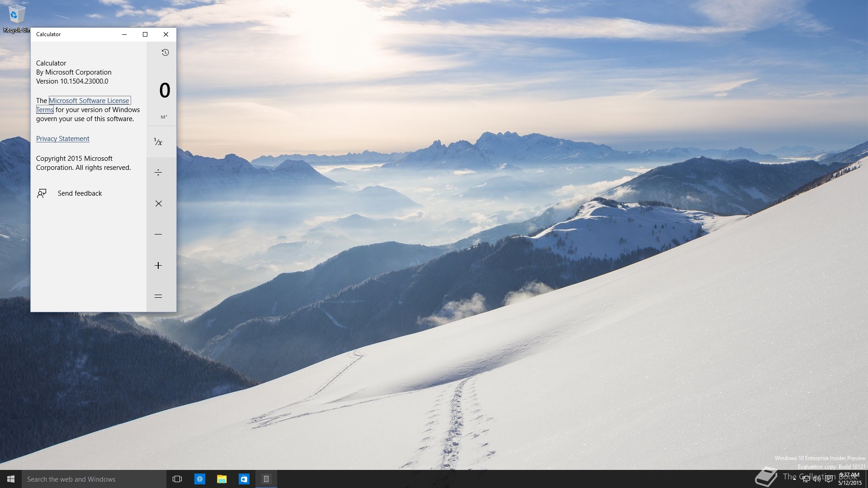Open the network tray icon

[x=806, y=479]
